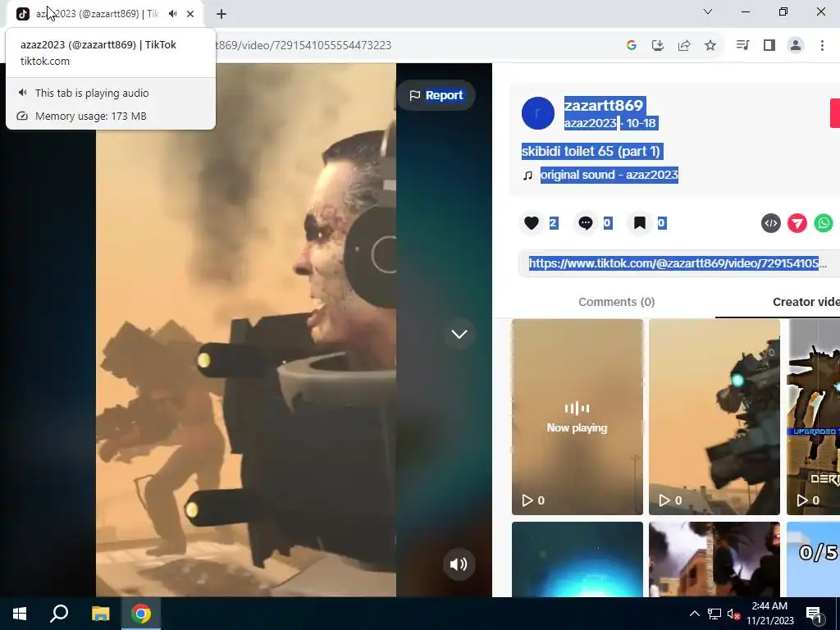The height and width of the screenshot is (630, 840).
Task: Share video to WhatsApp
Action: [x=824, y=223]
